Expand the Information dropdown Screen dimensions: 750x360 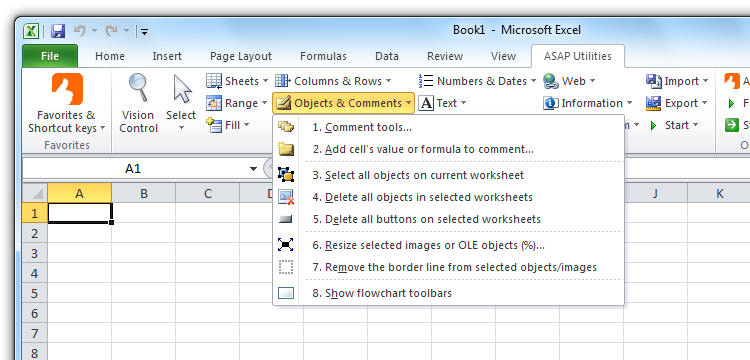click(x=588, y=103)
